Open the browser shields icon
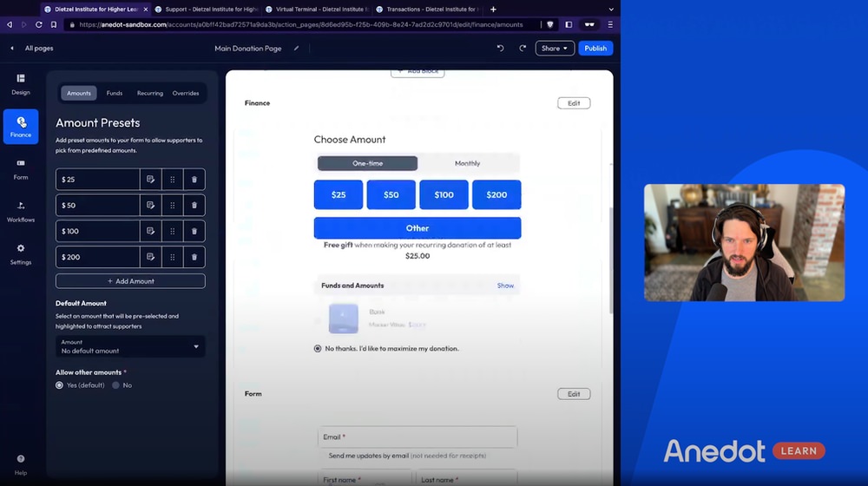Image resolution: width=868 pixels, height=486 pixels. (x=549, y=24)
